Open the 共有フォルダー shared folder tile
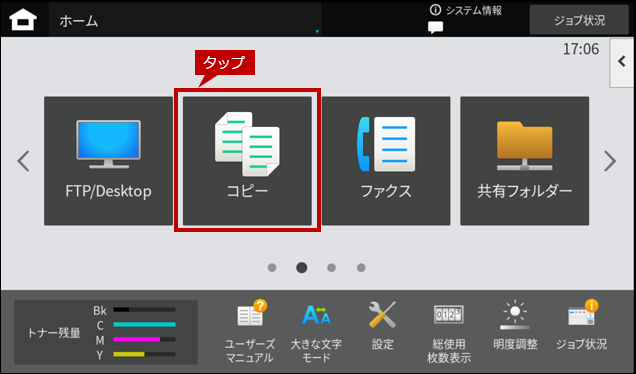This screenshot has height=374, width=636. (x=524, y=161)
